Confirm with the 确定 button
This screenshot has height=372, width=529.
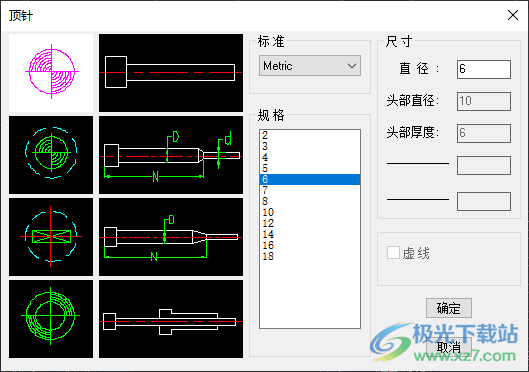pos(449,308)
